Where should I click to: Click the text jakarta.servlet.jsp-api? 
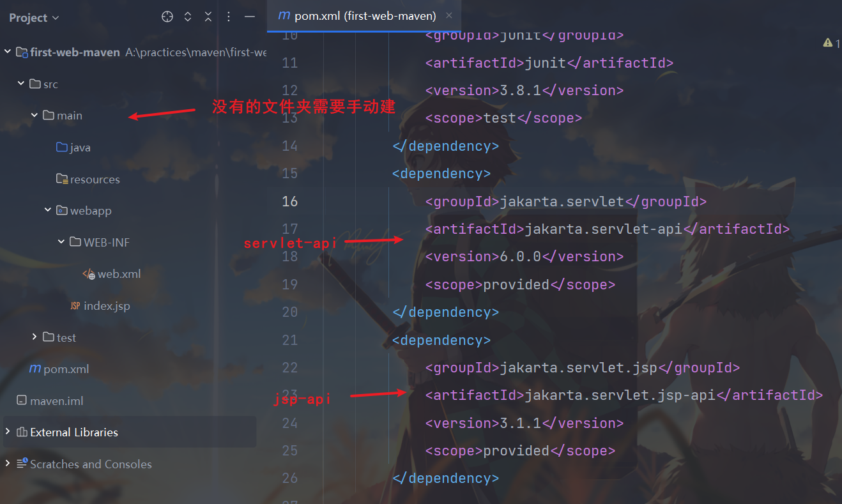click(x=620, y=395)
